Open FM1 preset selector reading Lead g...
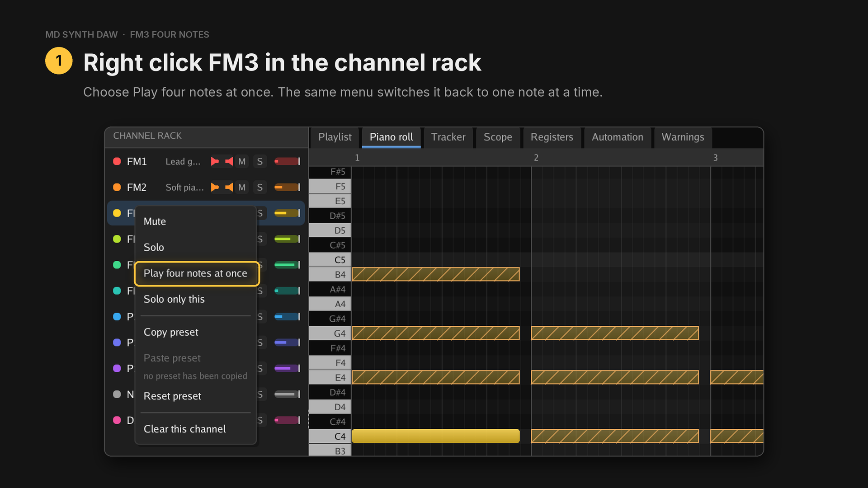Image resolution: width=868 pixels, height=488 pixels. [183, 161]
